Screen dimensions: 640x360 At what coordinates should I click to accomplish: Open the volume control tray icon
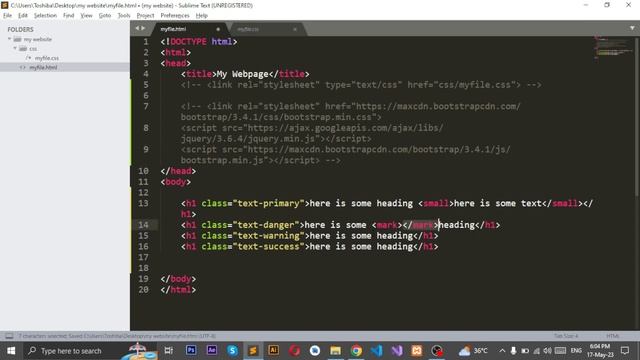(x=547, y=351)
